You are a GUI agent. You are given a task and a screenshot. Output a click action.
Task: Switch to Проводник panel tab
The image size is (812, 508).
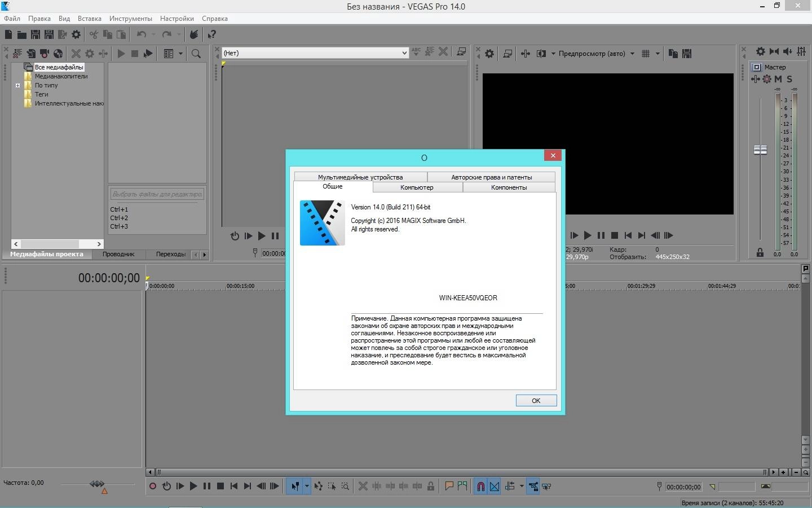[x=118, y=255]
